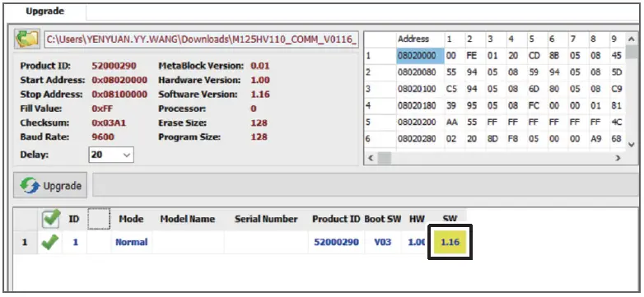Click the SW column header in device table
The image size is (644, 297).
(x=450, y=219)
